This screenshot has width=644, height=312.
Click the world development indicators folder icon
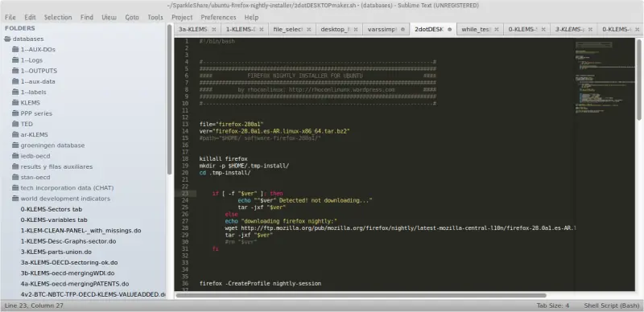coord(15,199)
